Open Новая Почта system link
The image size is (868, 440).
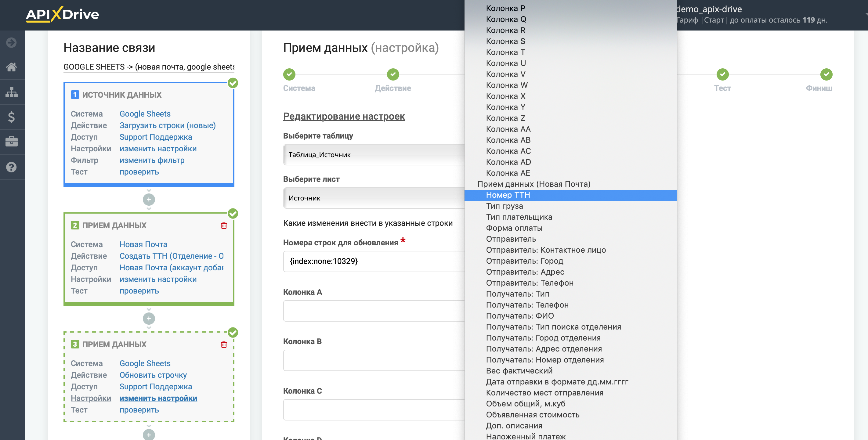click(x=143, y=244)
